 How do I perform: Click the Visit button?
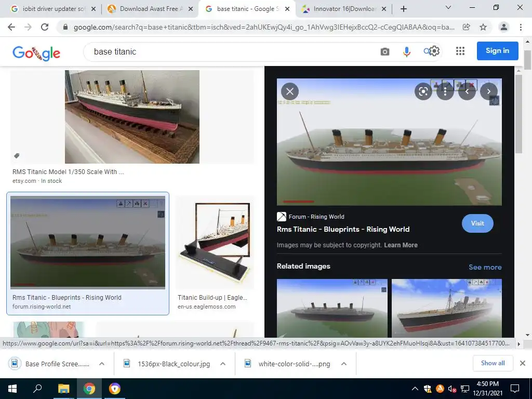477,223
